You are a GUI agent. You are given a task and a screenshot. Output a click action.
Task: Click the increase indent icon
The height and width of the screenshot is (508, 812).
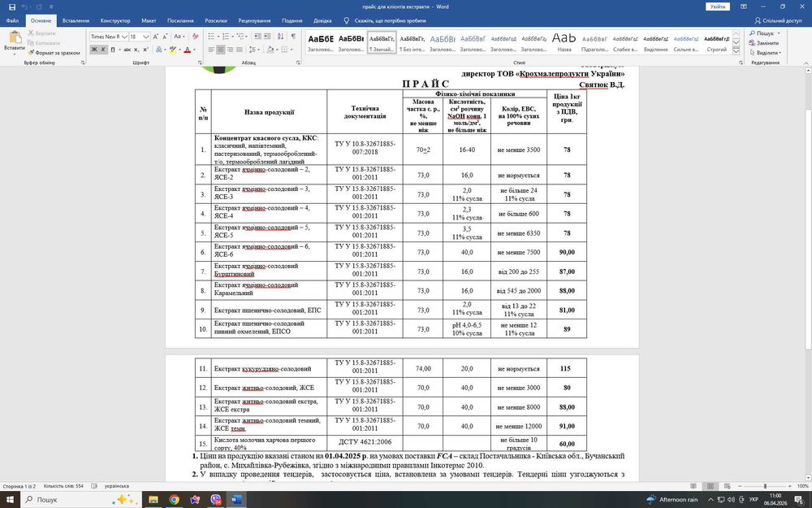click(x=266, y=37)
